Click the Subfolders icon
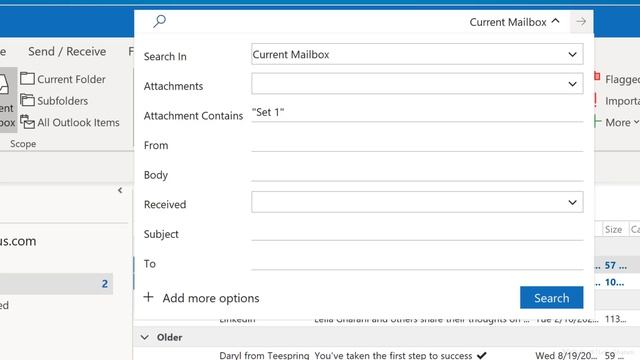The width and height of the screenshot is (640, 360). coord(27,100)
